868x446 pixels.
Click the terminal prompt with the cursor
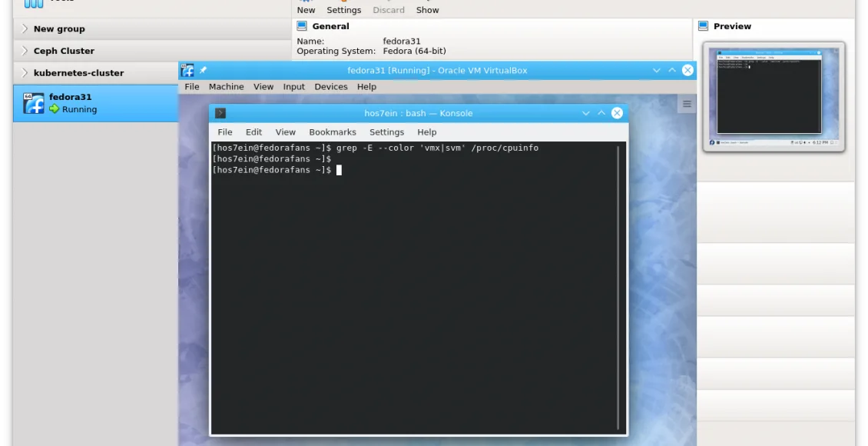277,170
